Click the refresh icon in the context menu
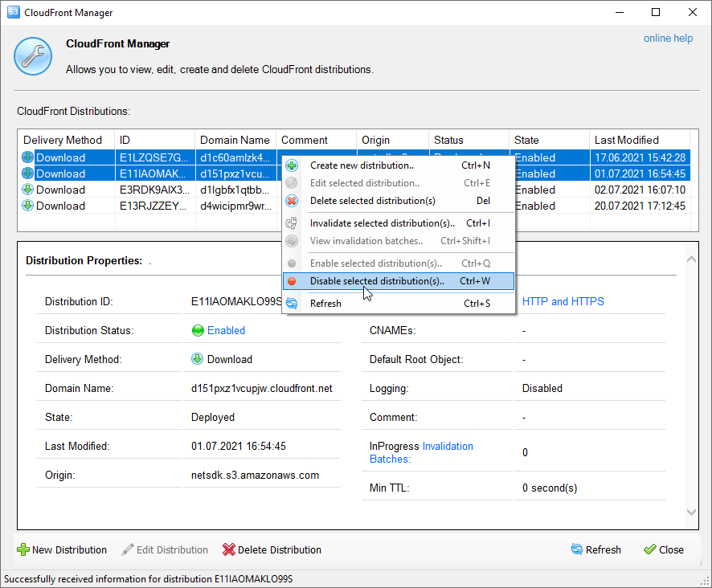This screenshot has width=712, height=588. 292,304
